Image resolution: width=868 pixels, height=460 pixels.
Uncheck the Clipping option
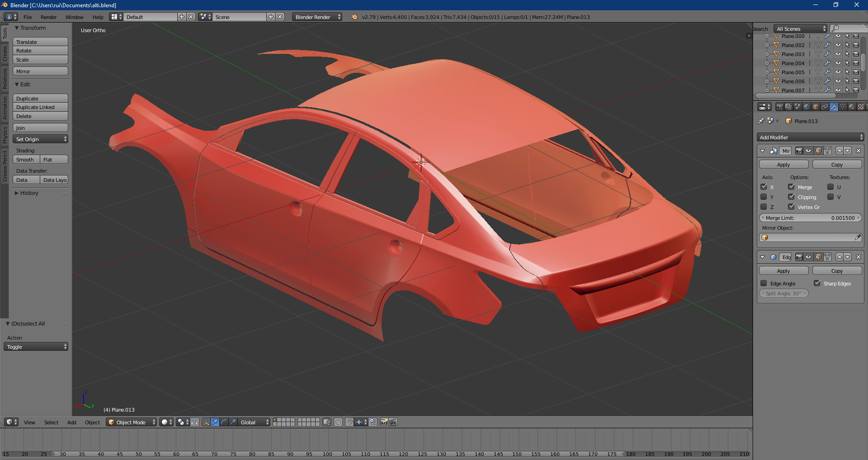pyautogui.click(x=792, y=197)
